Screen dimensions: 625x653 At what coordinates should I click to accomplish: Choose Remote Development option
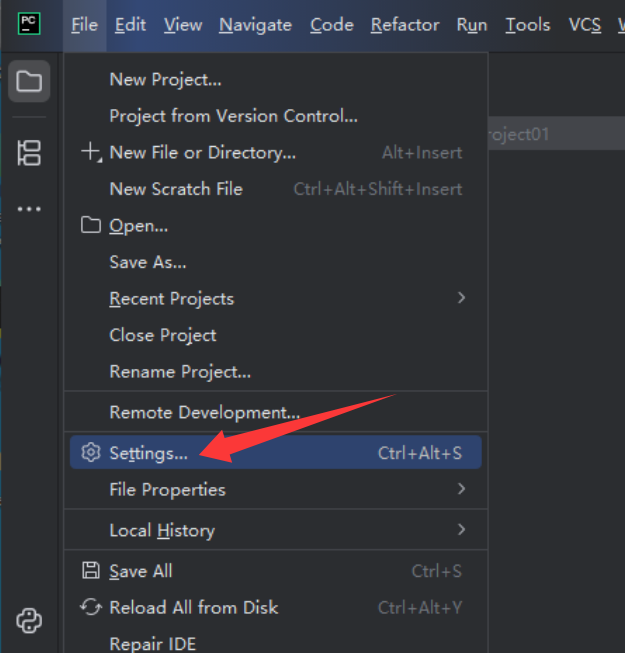[204, 412]
